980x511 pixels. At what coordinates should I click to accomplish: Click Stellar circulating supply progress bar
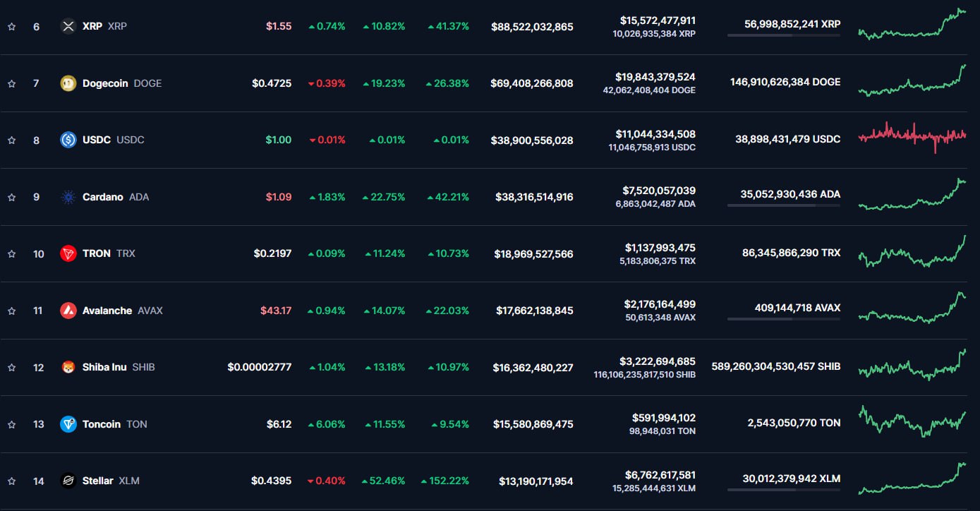click(x=784, y=490)
